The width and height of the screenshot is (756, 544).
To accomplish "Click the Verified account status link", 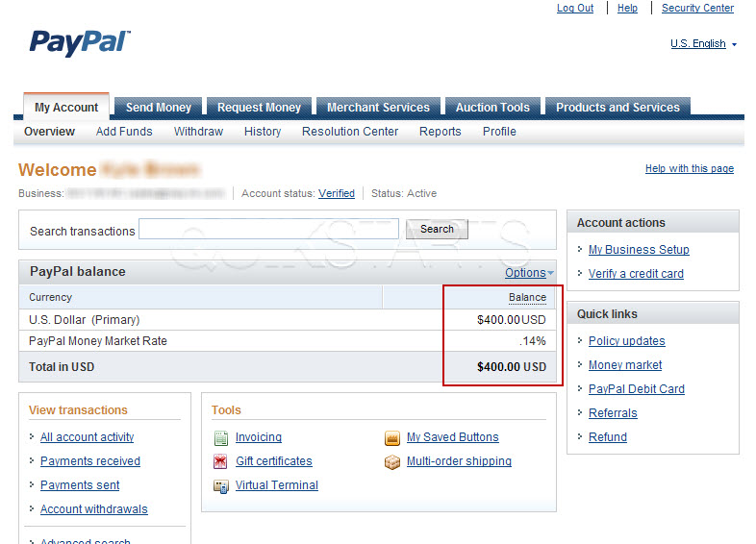I will click(337, 194).
